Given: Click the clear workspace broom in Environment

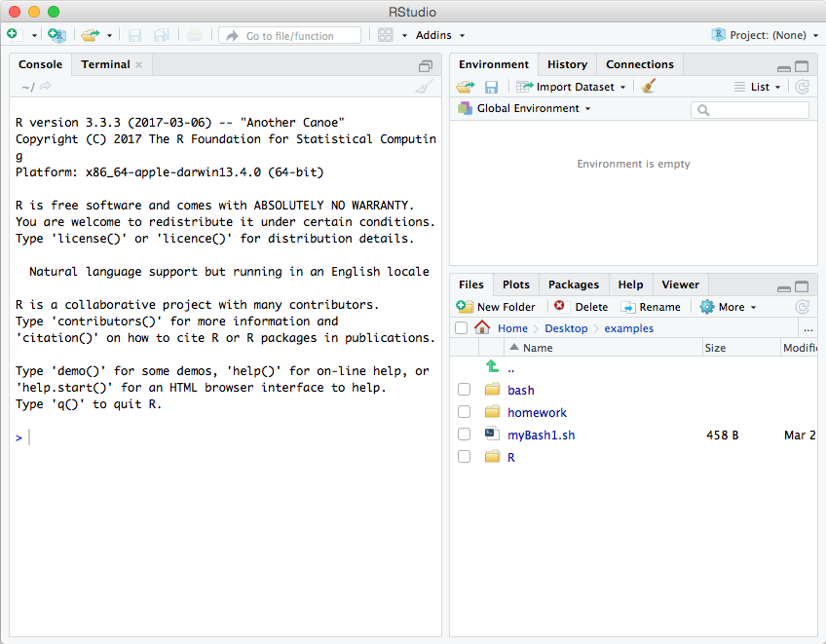Looking at the screenshot, I should point(649,87).
